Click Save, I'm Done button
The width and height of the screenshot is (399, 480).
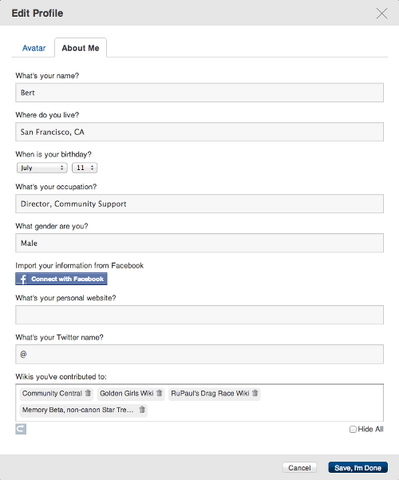coord(358,468)
